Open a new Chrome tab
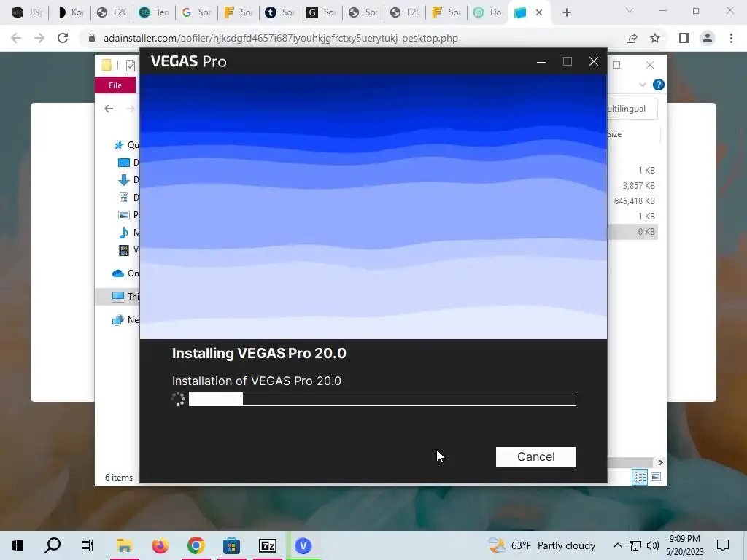Screen dimensions: 747x560 [x=566, y=12]
